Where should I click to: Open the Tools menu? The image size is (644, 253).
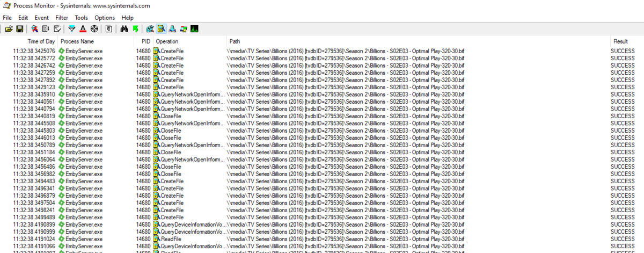[x=82, y=18]
